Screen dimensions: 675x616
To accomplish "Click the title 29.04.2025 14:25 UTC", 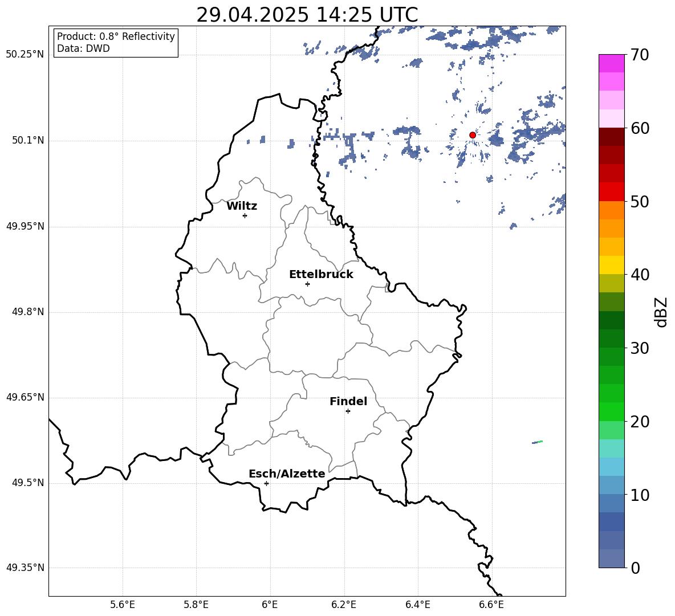I will (307, 15).
